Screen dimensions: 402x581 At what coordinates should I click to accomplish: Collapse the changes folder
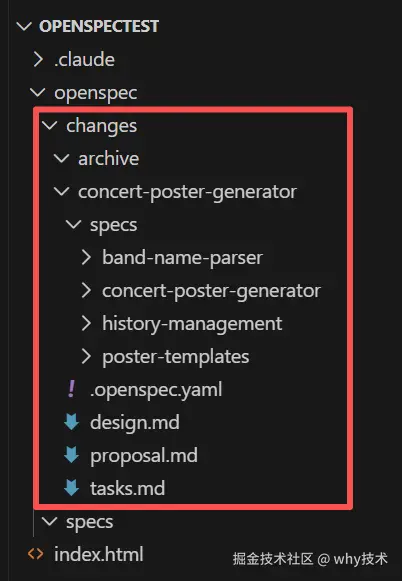(x=50, y=125)
